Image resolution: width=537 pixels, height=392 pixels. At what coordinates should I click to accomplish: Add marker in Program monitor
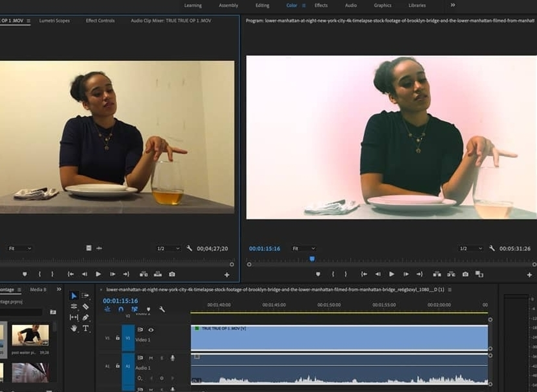coord(318,274)
